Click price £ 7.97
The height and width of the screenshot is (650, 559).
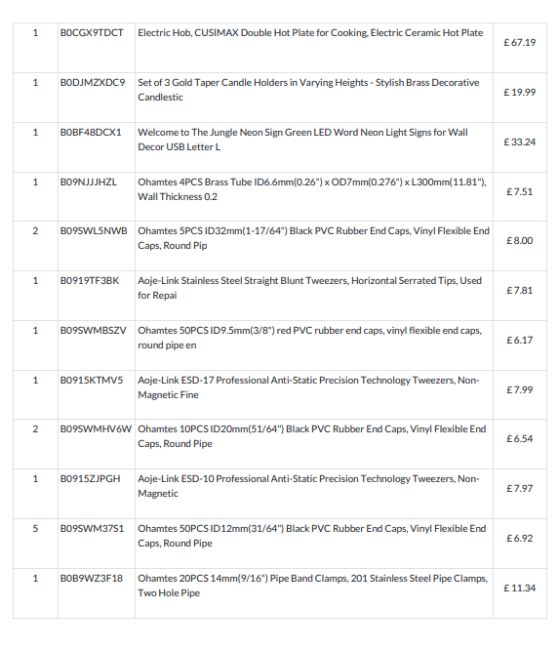click(520, 488)
